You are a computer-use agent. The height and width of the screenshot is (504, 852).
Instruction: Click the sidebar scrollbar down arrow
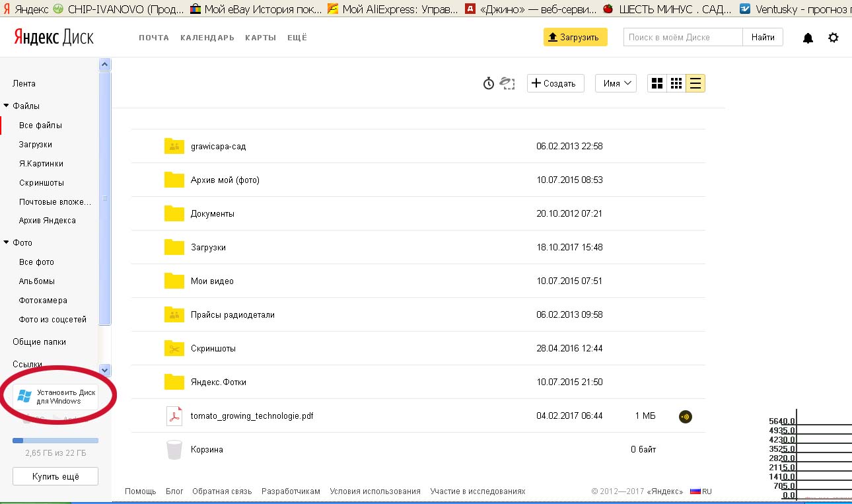point(105,370)
